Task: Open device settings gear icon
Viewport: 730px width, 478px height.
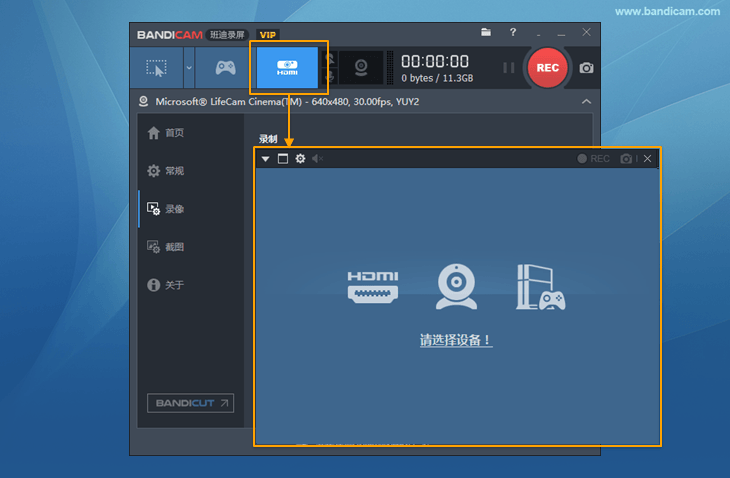Action: coord(300,159)
